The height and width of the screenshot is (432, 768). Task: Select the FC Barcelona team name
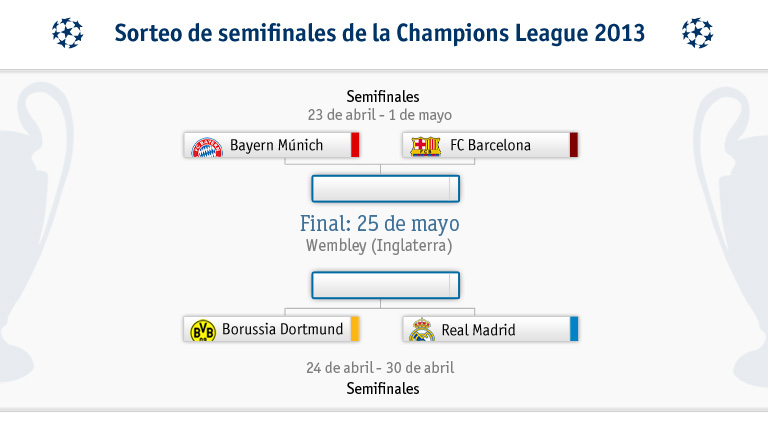coord(490,146)
